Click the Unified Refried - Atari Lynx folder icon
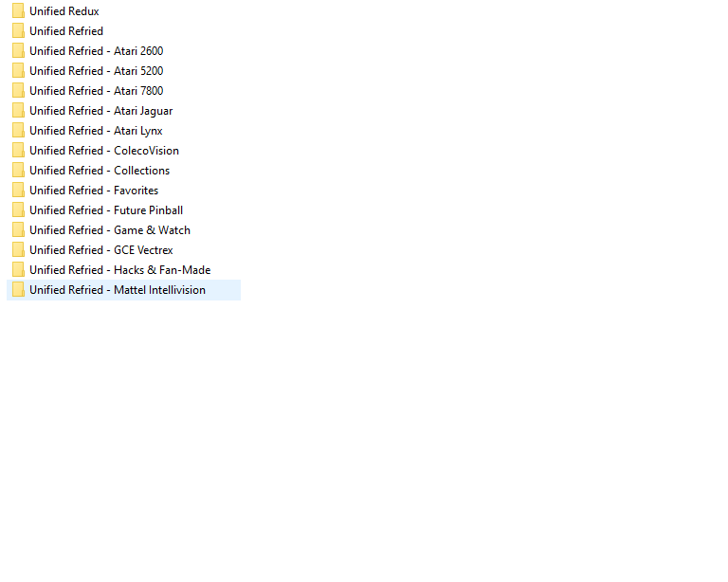The image size is (728, 582). click(18, 131)
